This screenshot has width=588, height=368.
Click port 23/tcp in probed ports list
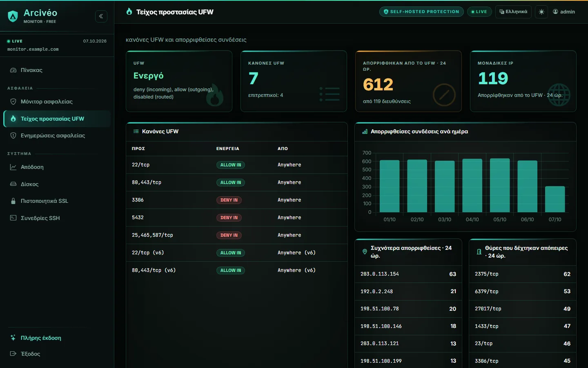[x=483, y=344]
